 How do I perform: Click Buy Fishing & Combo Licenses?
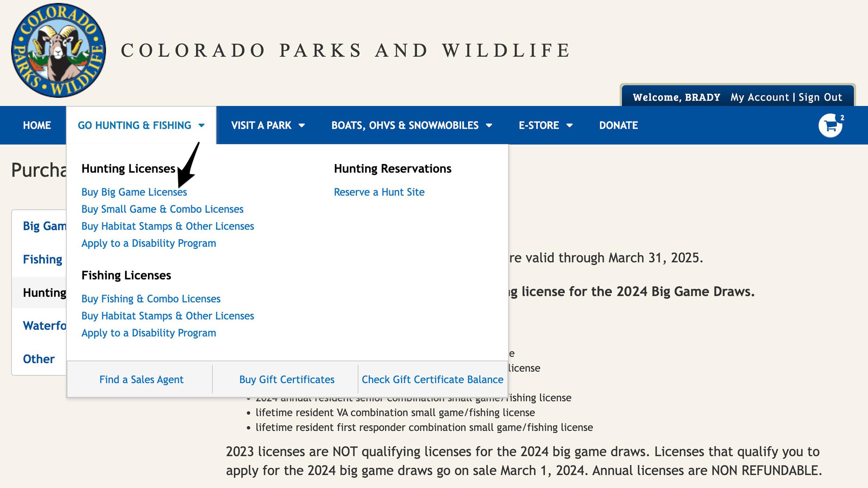pos(151,299)
